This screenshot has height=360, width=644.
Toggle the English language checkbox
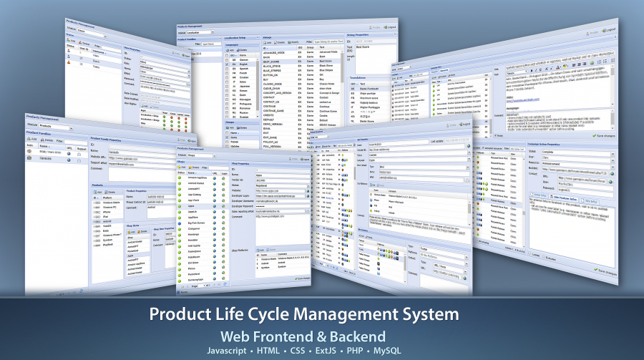pyautogui.click(x=228, y=64)
